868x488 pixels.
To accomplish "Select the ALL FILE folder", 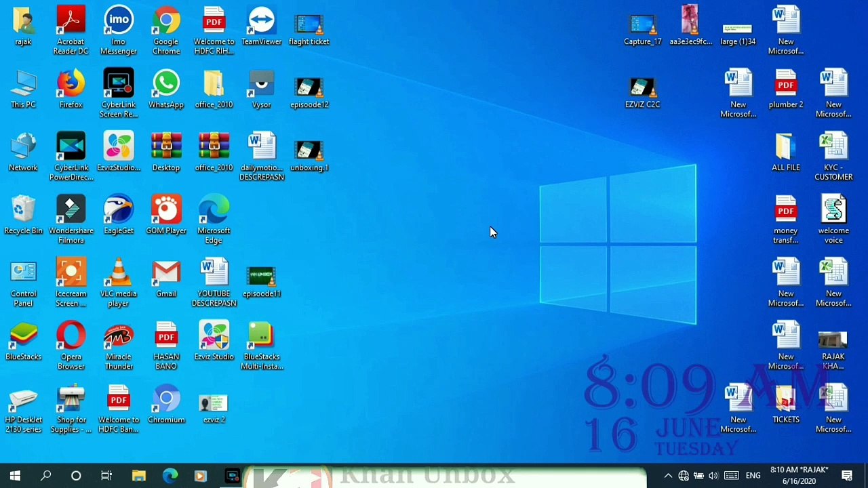I will tap(785, 148).
